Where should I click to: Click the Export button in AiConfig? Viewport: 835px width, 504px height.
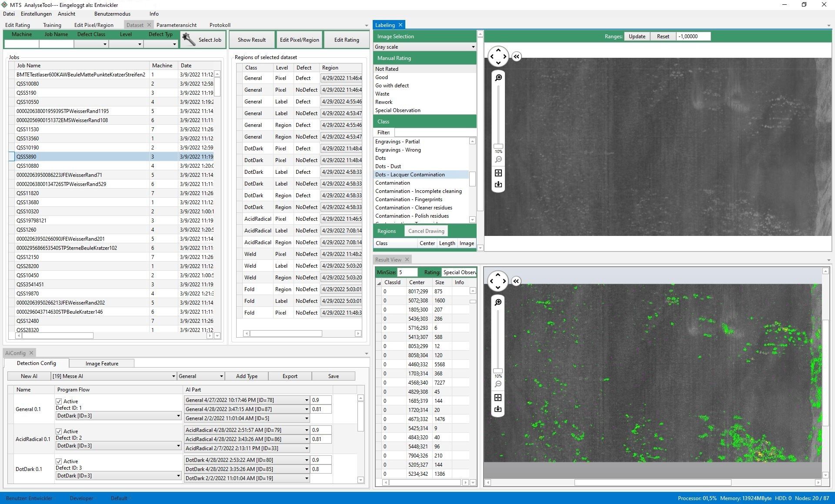click(x=290, y=376)
